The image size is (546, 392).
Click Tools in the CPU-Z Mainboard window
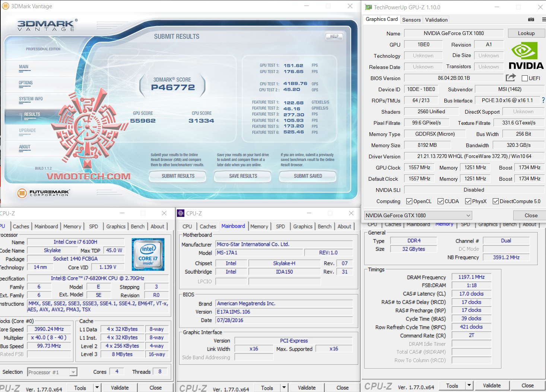coord(267,388)
